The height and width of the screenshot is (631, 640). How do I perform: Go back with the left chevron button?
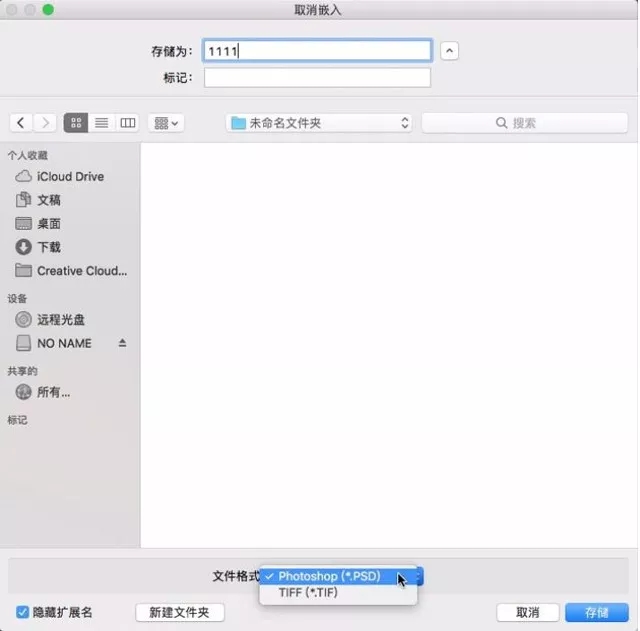pyautogui.click(x=21, y=123)
